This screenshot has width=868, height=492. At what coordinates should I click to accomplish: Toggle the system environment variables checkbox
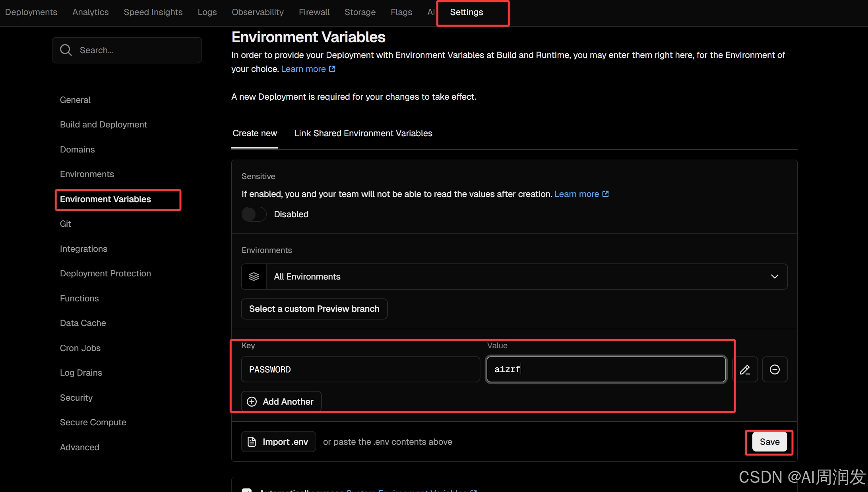coord(247,491)
